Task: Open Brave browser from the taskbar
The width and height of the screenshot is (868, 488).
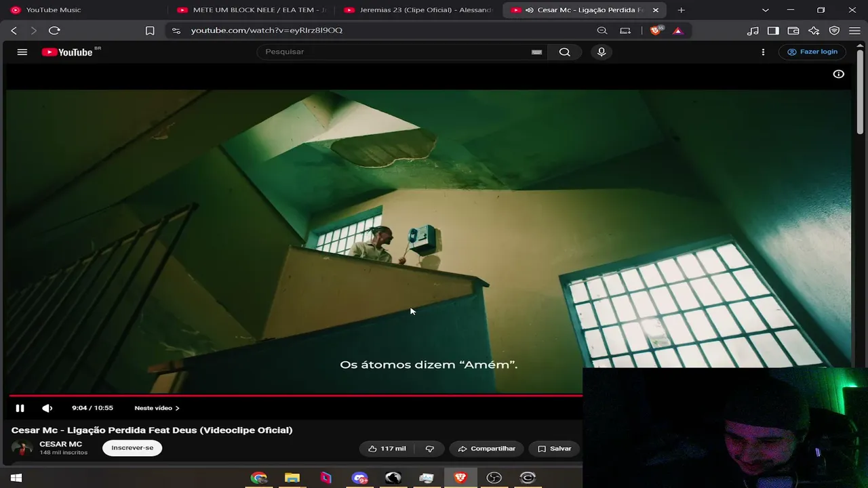Action: pyautogui.click(x=460, y=478)
